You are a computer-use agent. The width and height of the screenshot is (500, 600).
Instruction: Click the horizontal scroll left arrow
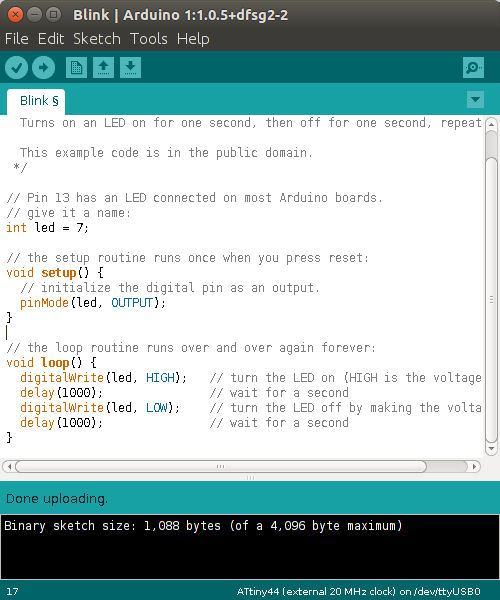[x=9, y=466]
